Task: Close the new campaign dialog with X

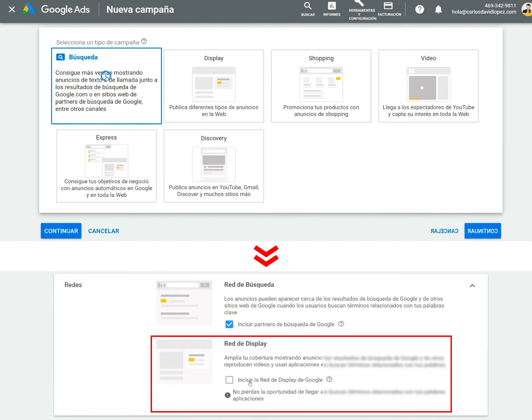Action: click(12, 10)
